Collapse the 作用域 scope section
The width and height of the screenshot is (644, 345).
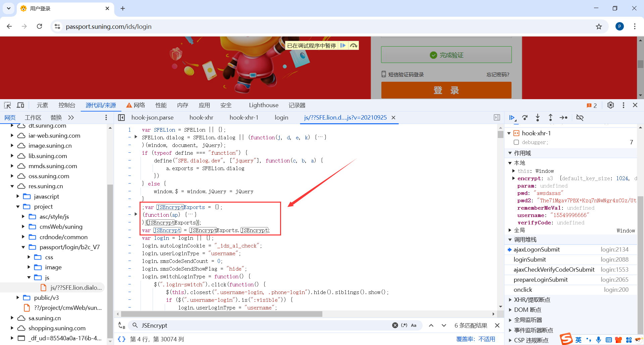click(510, 153)
